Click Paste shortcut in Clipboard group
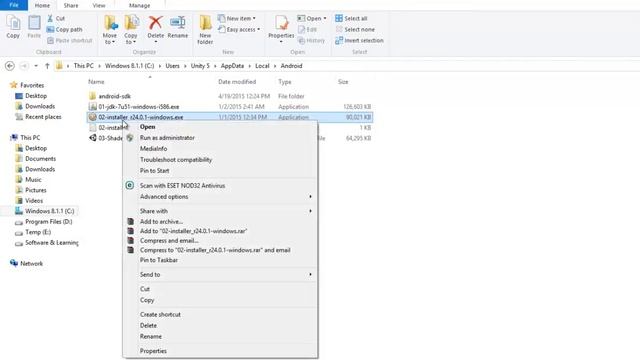Image resolution: width=640 pixels, height=360 pixels. [69, 40]
